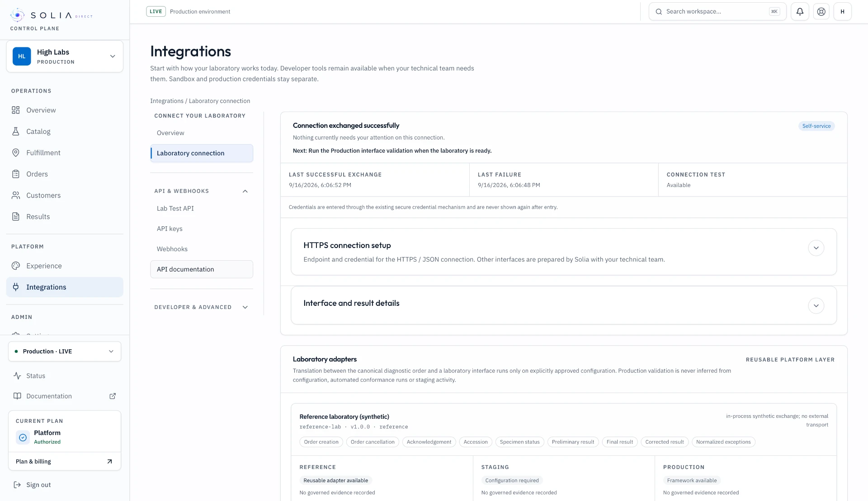Screen dimensions: 868x501
Task: Click the Order cancellation capability tag
Action: (373, 442)
